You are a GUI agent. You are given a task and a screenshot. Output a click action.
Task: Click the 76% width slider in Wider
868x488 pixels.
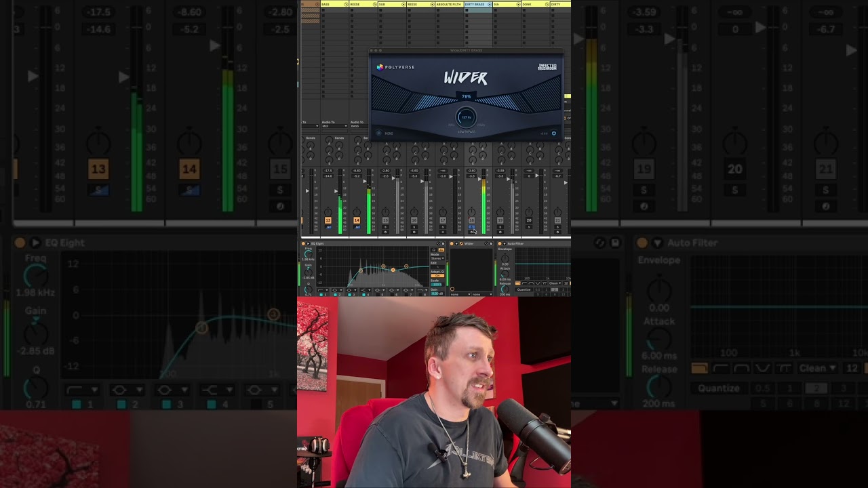coord(467,97)
